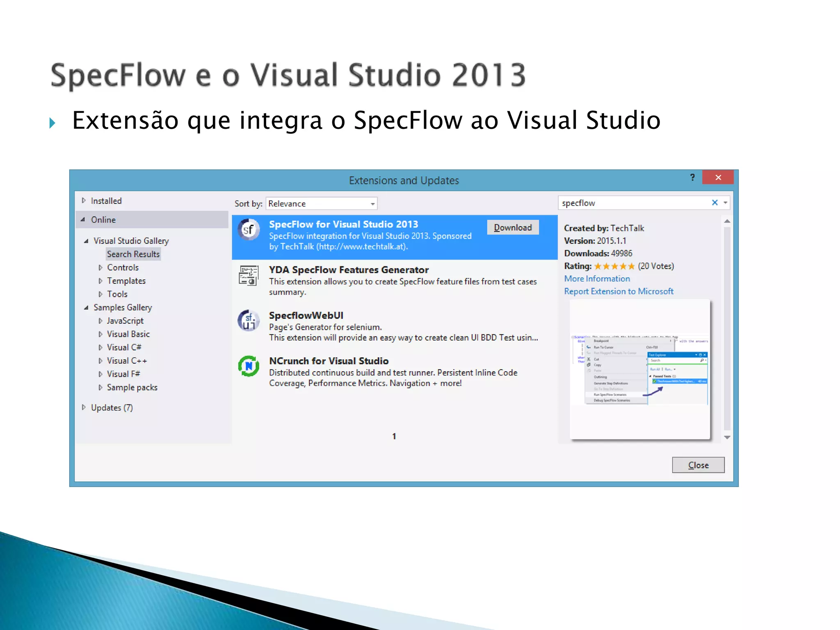The width and height of the screenshot is (840, 630).
Task: Open the extension preview screenshot thumbnail
Action: pyautogui.click(x=639, y=369)
